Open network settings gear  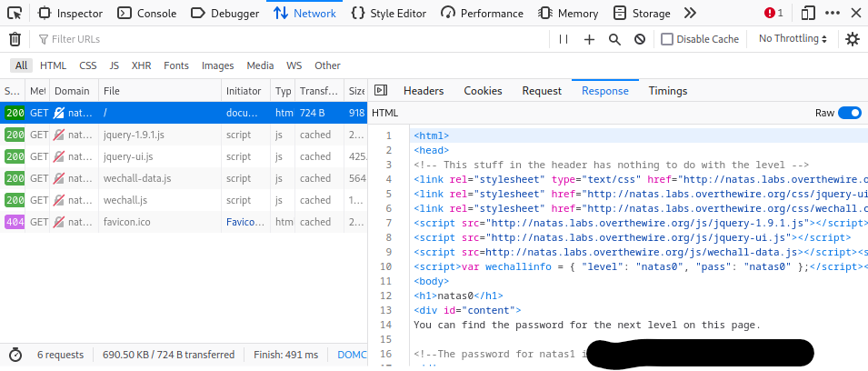pos(853,39)
